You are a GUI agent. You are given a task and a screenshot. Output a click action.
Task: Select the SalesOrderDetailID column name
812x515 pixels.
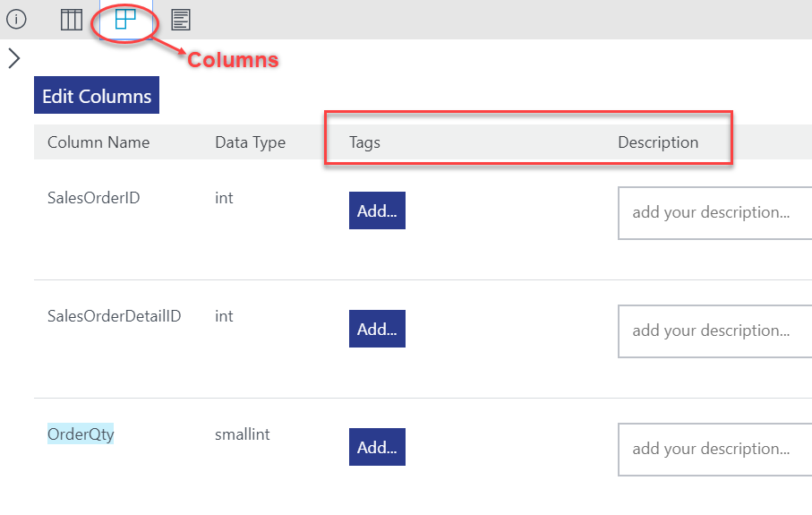[114, 316]
